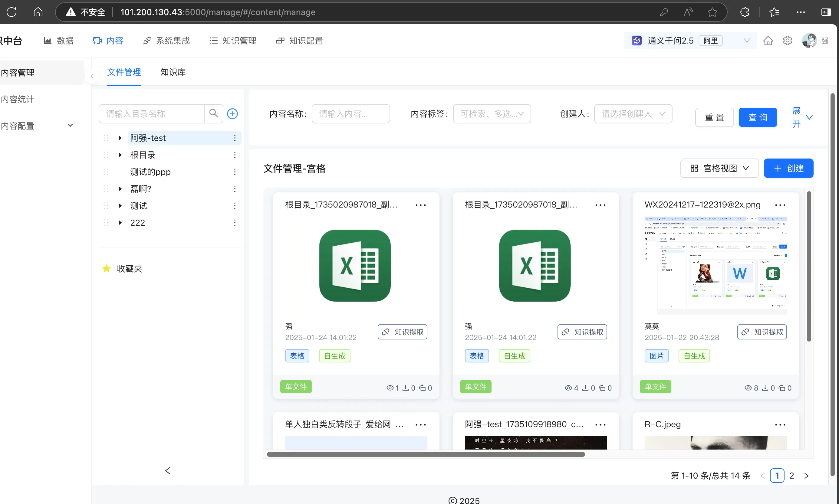Expand the 内容配置 sidebar menu
The height and width of the screenshot is (504, 839).
37,126
